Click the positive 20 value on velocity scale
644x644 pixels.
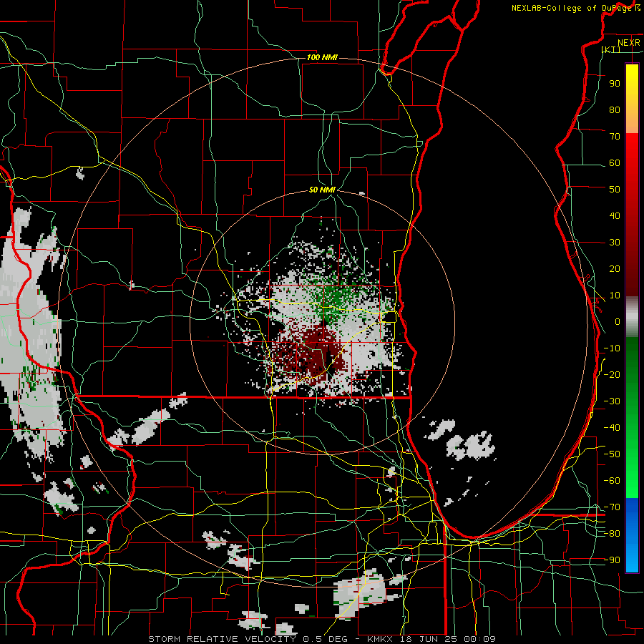615,268
